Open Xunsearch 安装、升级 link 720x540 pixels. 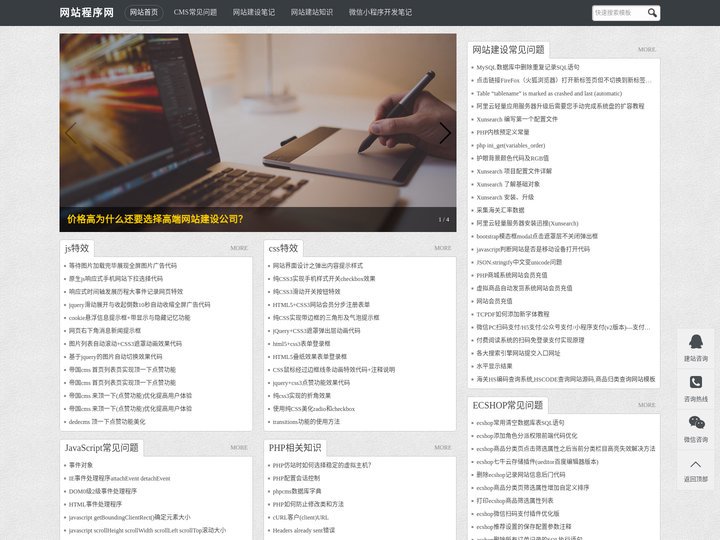pyautogui.click(x=505, y=197)
